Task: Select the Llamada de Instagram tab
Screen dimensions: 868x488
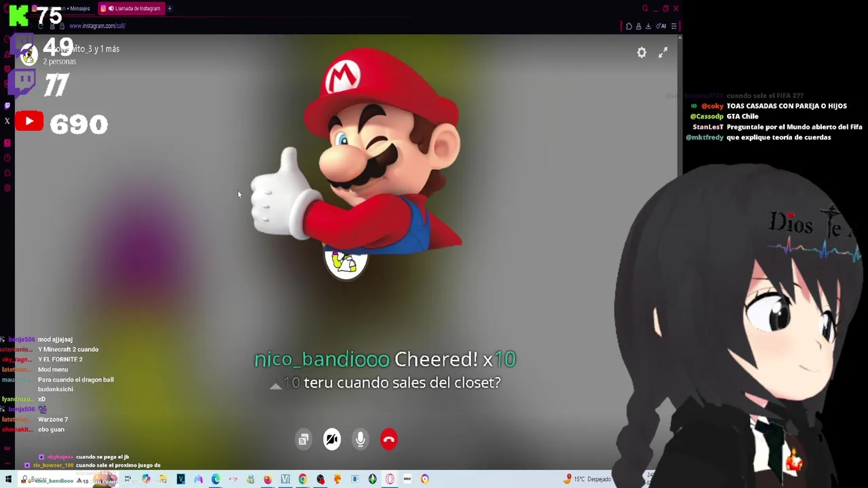Action: (x=132, y=9)
